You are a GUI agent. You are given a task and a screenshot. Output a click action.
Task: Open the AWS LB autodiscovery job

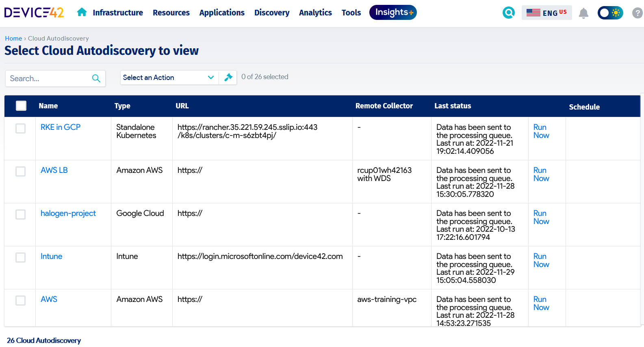pos(54,170)
